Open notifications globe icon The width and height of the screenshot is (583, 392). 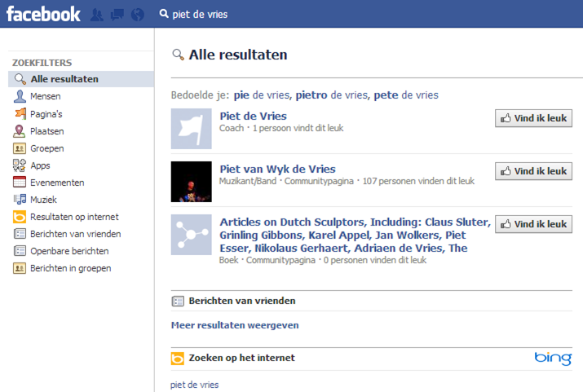pos(138,15)
